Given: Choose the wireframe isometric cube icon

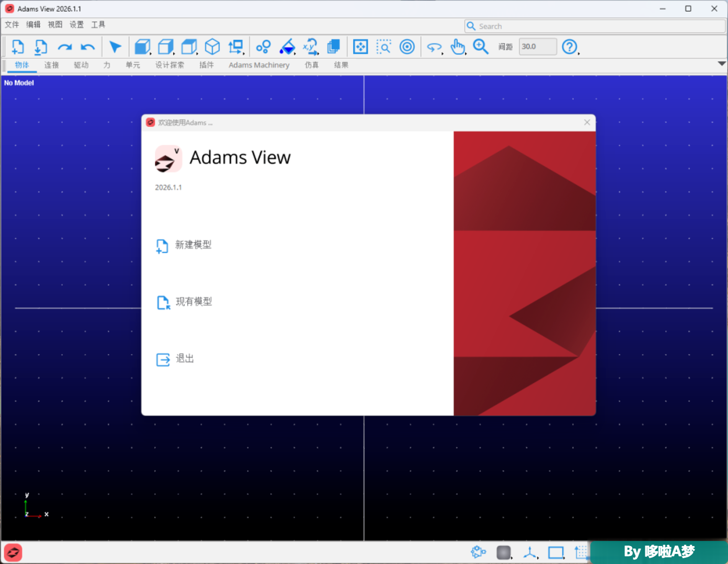Looking at the screenshot, I should pyautogui.click(x=212, y=47).
